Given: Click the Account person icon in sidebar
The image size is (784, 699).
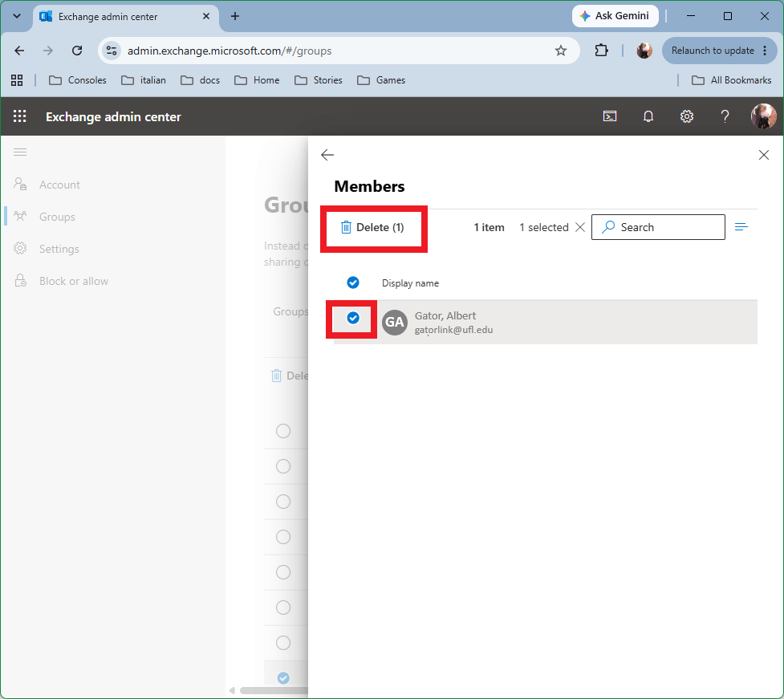Looking at the screenshot, I should [20, 184].
